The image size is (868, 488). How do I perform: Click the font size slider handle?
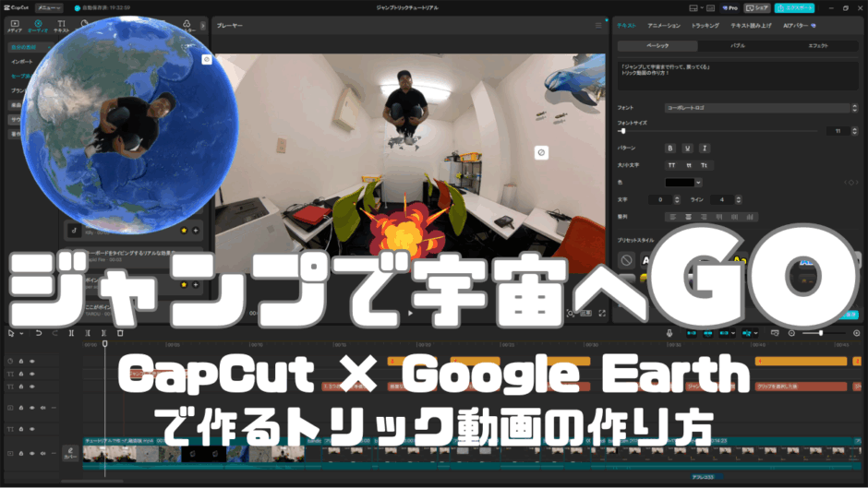[622, 131]
